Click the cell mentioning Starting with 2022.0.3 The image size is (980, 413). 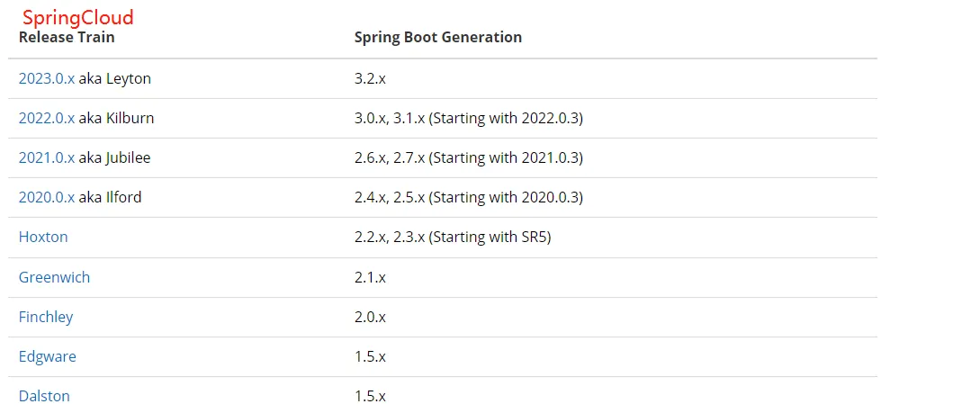pyautogui.click(x=469, y=118)
